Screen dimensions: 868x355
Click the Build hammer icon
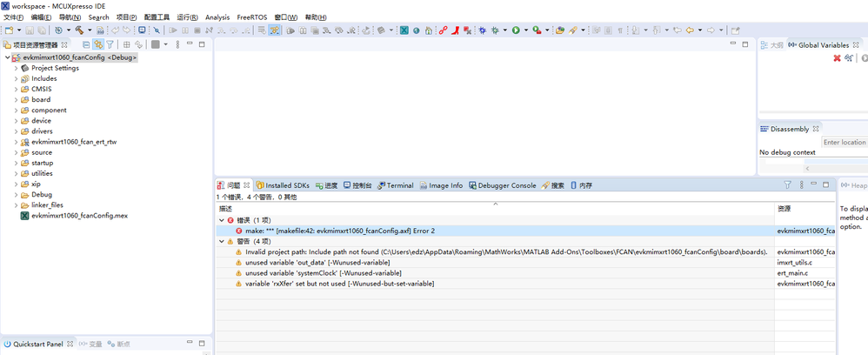tap(78, 30)
